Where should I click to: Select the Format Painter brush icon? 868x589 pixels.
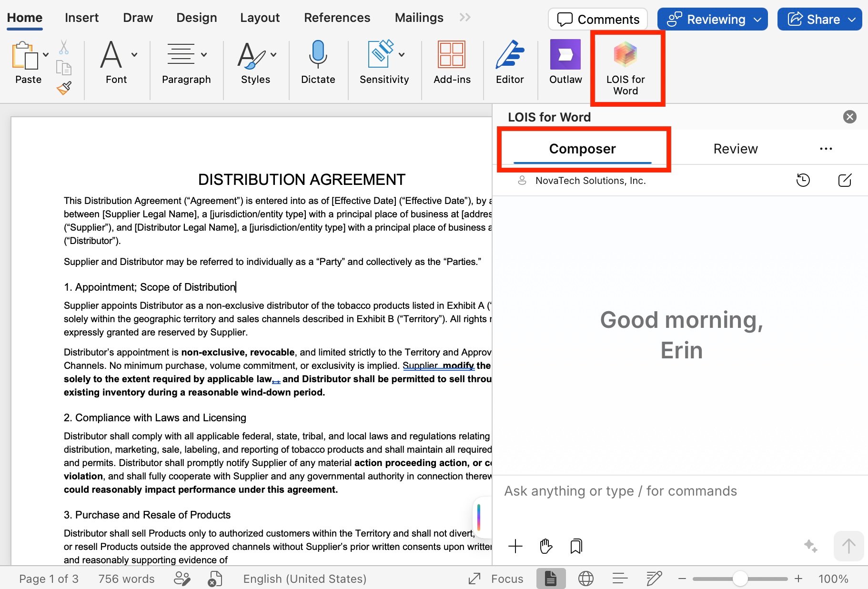click(64, 88)
